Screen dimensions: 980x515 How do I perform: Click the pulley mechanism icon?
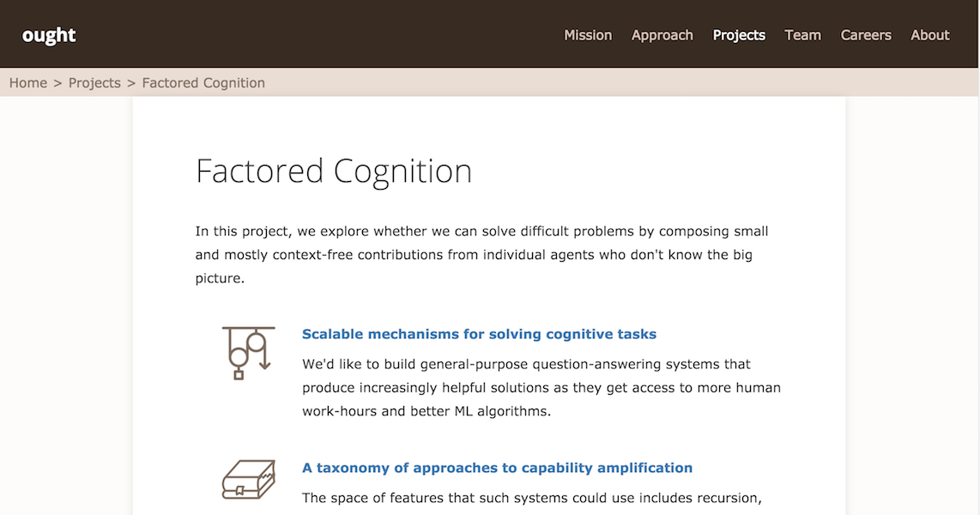pyautogui.click(x=248, y=353)
